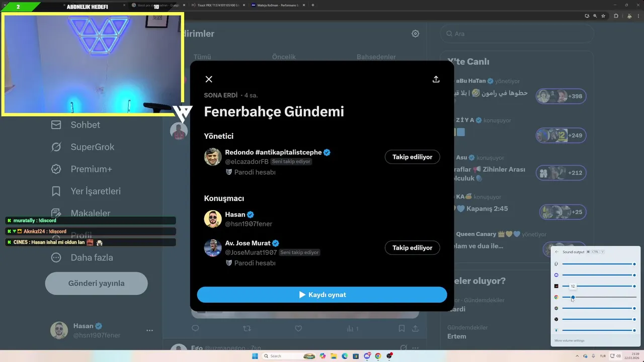Click the Premium+ badge icon
The width and height of the screenshot is (644, 362).
click(56, 169)
